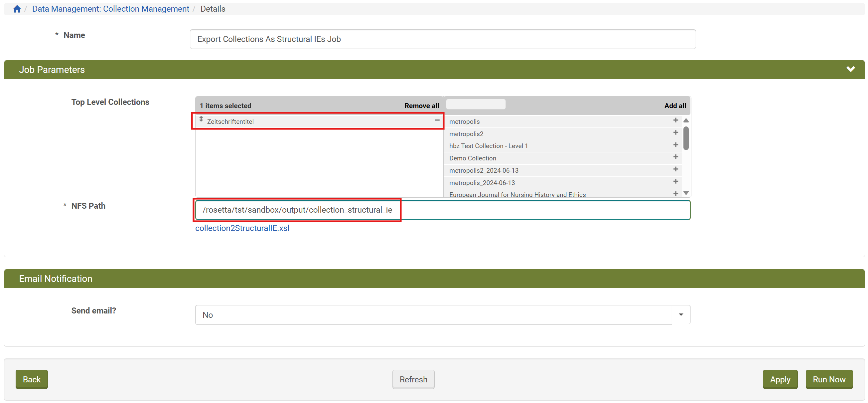This screenshot has height=403, width=868.
Task: Click the Refresh button
Action: click(x=413, y=379)
